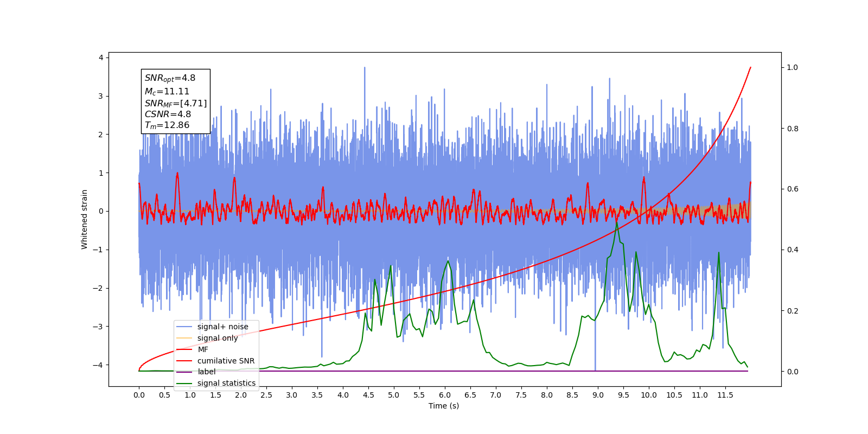Click the green signal statistics legend line
868x434 pixels.
click(x=184, y=383)
